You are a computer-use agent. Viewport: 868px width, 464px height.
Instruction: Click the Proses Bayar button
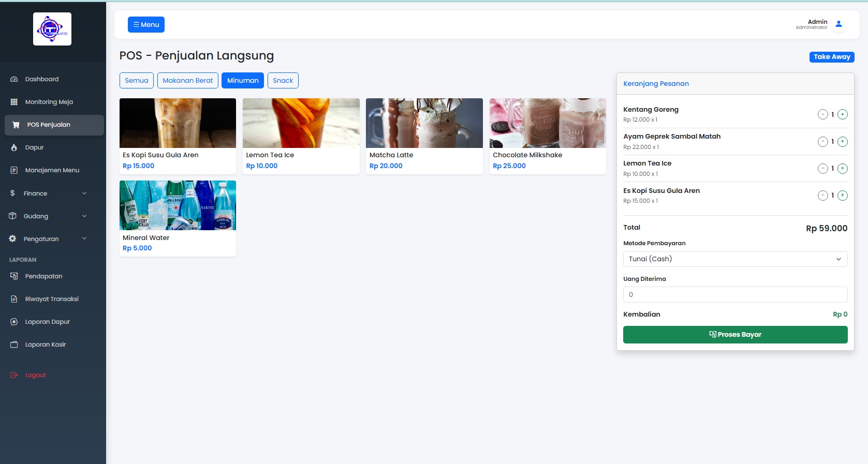735,335
